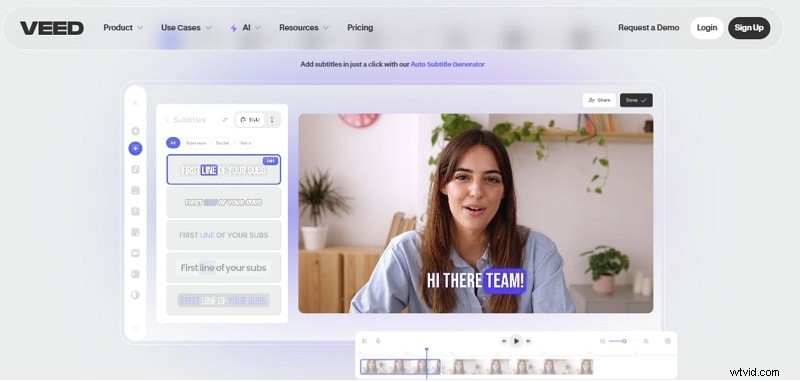Go to the Pricing page

click(360, 28)
